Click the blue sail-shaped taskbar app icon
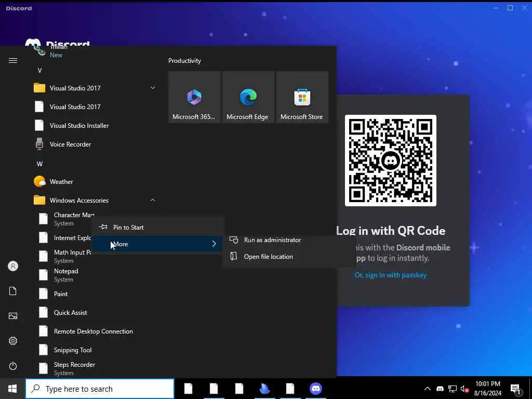Viewport: 532px width, 399px height. (x=264, y=389)
